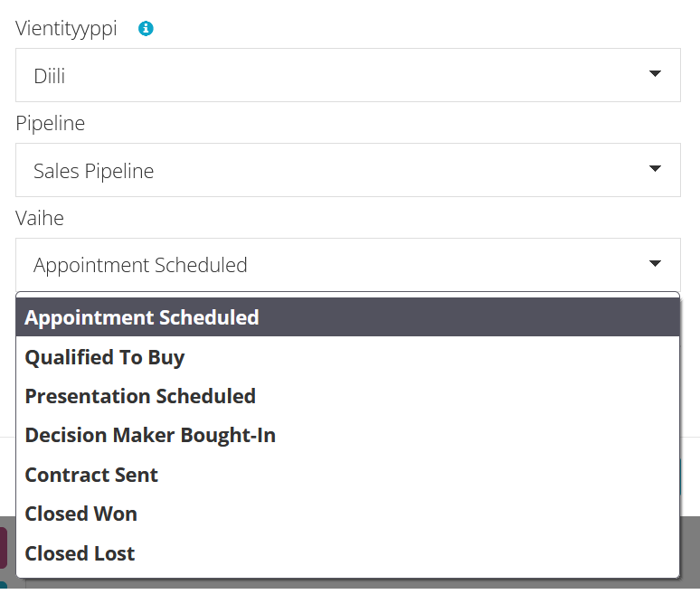Set stage to Closed Won
Viewport: 700px width, 613px height.
pos(348,514)
